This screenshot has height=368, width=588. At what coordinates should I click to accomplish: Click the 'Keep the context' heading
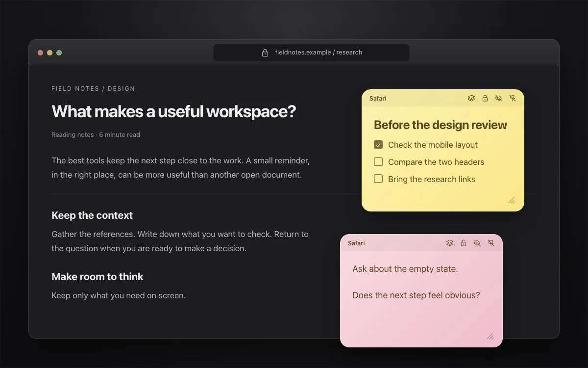(x=92, y=215)
